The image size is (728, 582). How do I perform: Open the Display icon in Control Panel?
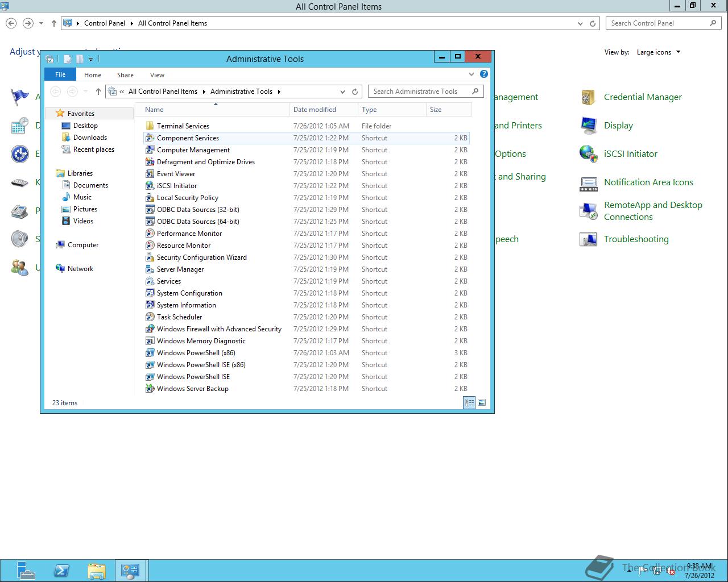coord(588,126)
